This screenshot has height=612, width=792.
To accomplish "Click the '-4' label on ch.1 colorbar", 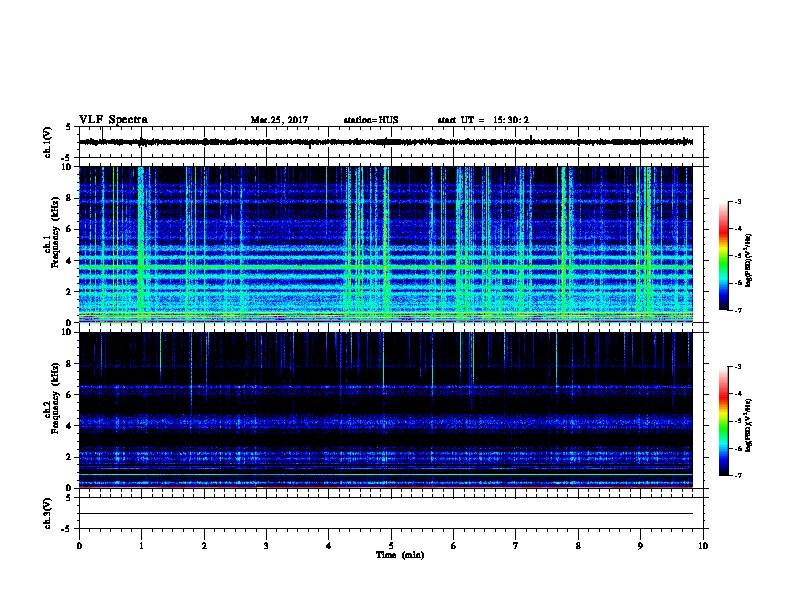I will tap(738, 229).
